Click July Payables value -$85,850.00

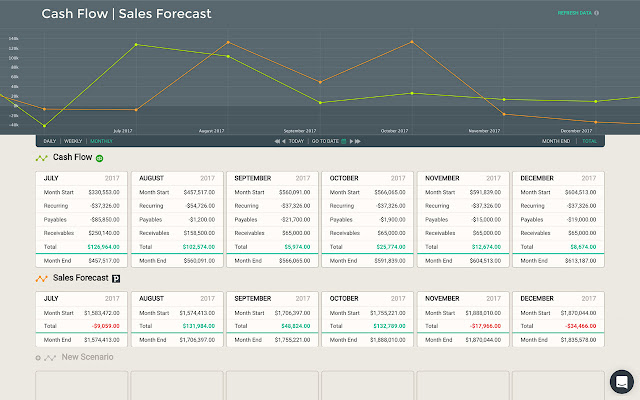pyautogui.click(x=105, y=220)
